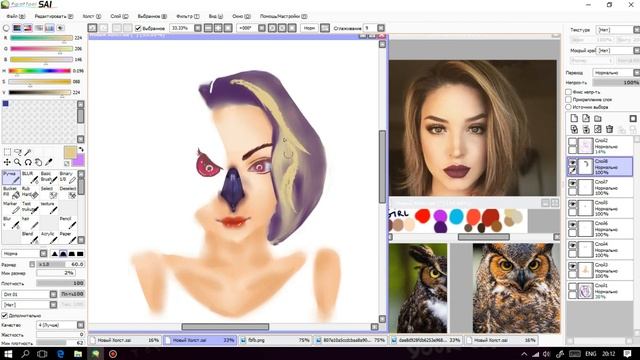The image size is (640, 360).
Task: Open the Режим blending mode dropdown
Action: tap(636, 73)
